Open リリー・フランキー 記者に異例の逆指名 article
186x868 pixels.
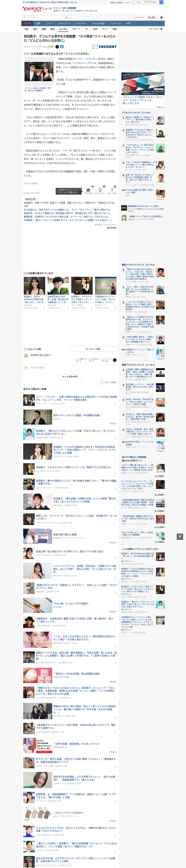[x=77, y=399]
